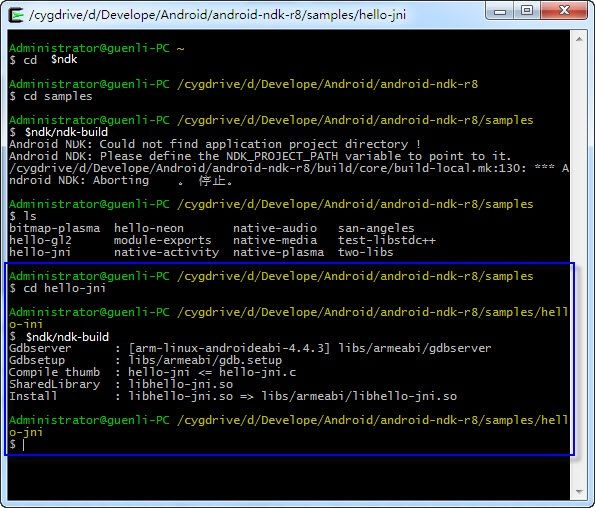The width and height of the screenshot is (595, 508).
Task: Click the window title path text
Action: 217,15
